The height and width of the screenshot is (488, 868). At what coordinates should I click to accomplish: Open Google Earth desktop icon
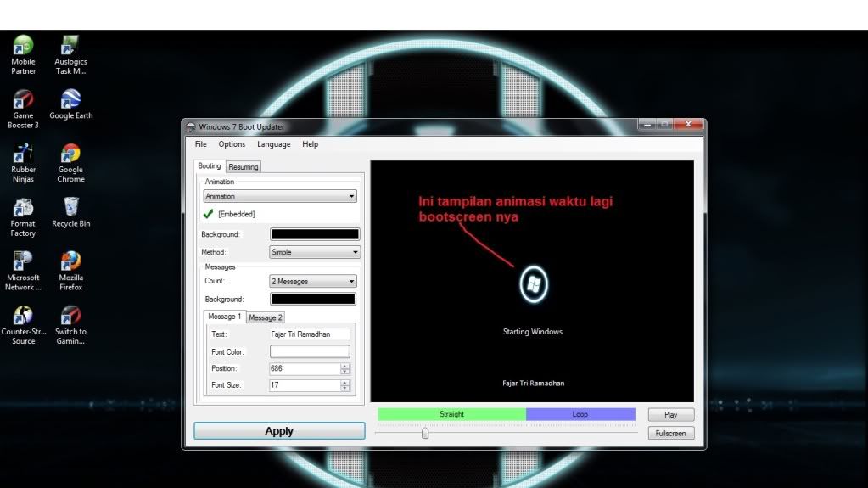click(x=71, y=104)
